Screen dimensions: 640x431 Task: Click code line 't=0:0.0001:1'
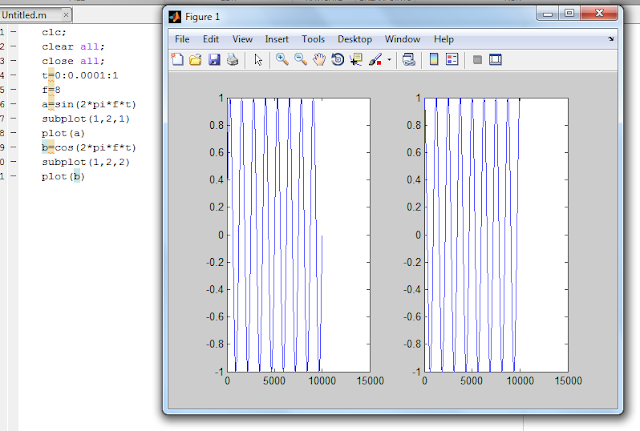[x=80, y=76]
